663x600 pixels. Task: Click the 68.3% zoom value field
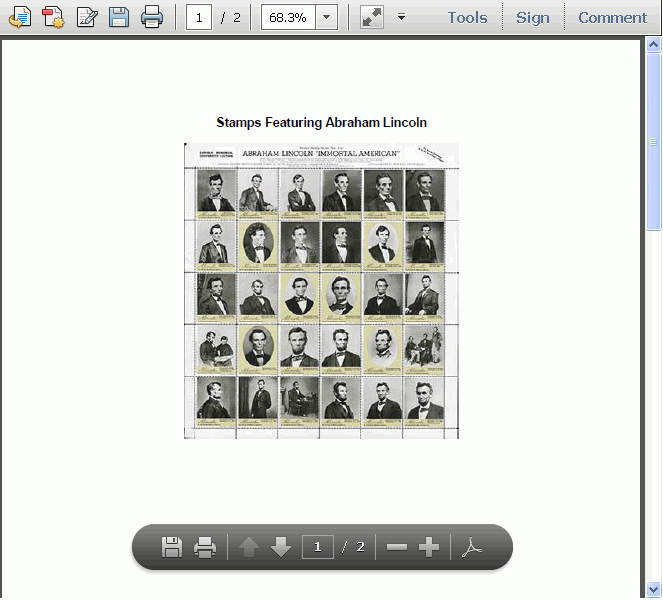(288, 17)
